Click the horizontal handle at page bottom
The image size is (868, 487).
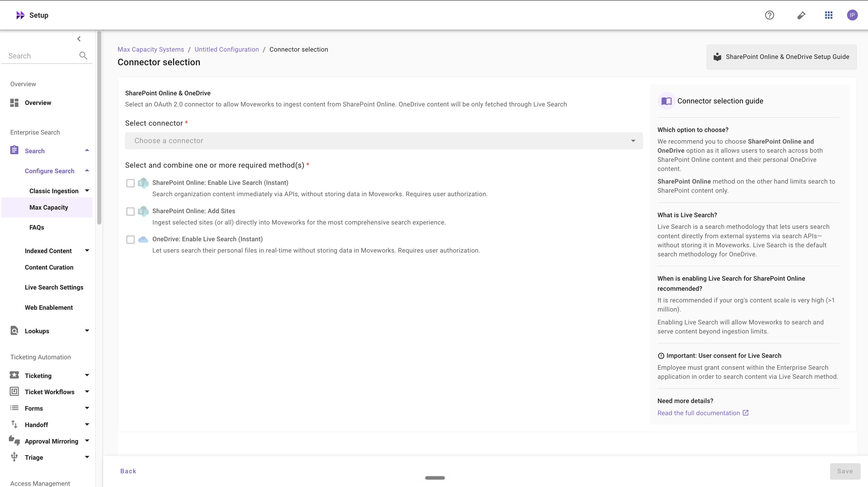coord(435,478)
